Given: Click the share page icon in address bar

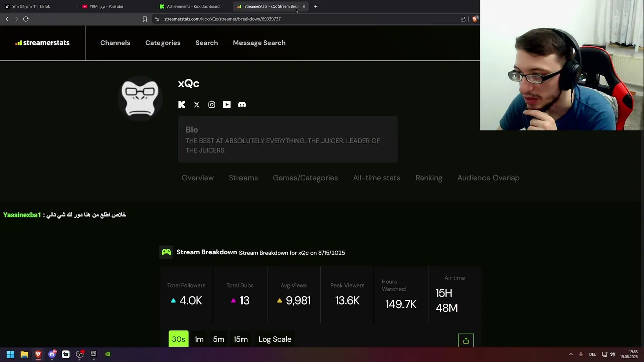Looking at the screenshot, I should pyautogui.click(x=463, y=19).
